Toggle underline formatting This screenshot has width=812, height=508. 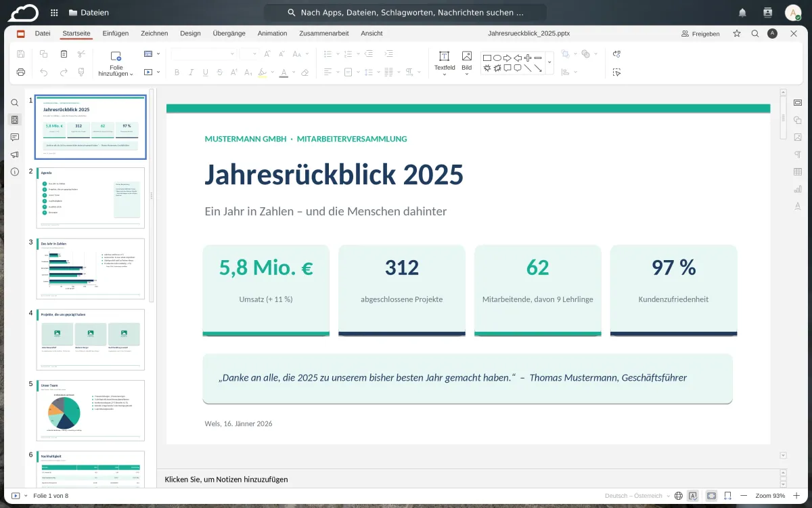[205, 72]
